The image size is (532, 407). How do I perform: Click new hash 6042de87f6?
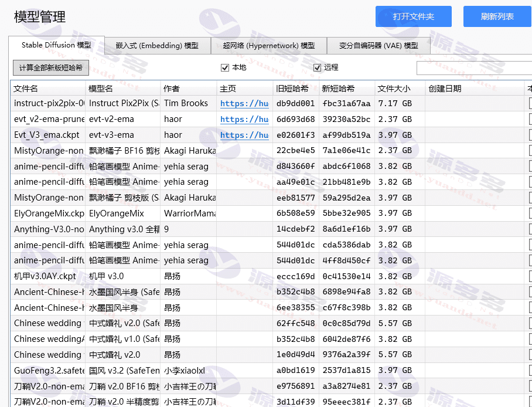(x=347, y=339)
